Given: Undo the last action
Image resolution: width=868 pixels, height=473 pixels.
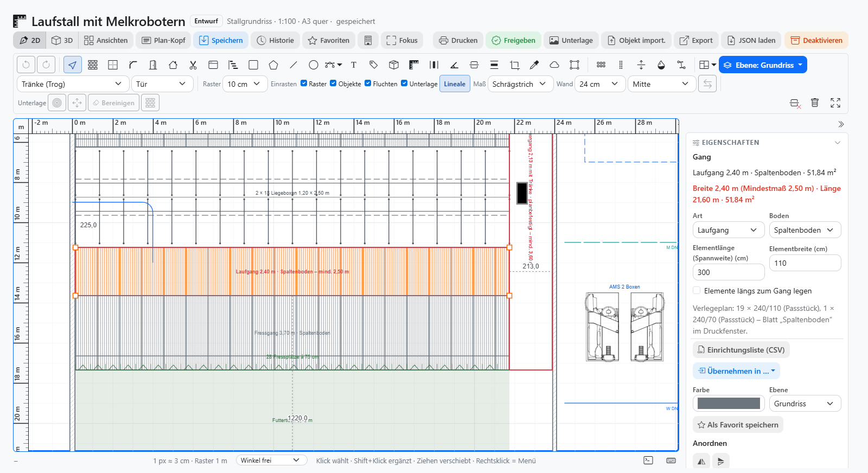Looking at the screenshot, I should (x=26, y=65).
